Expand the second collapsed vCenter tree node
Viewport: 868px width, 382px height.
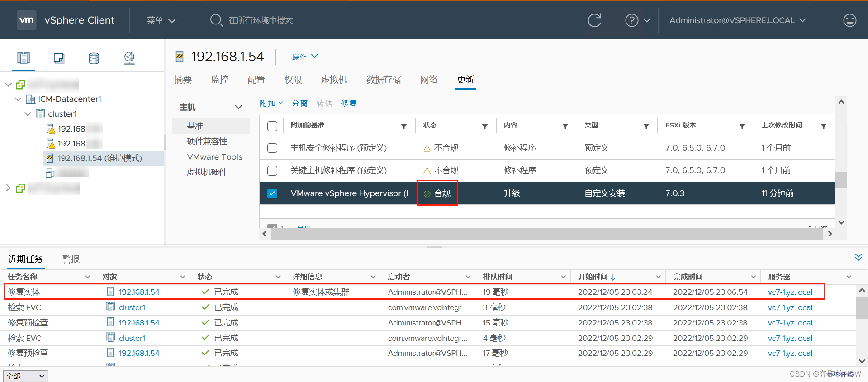click(x=8, y=188)
